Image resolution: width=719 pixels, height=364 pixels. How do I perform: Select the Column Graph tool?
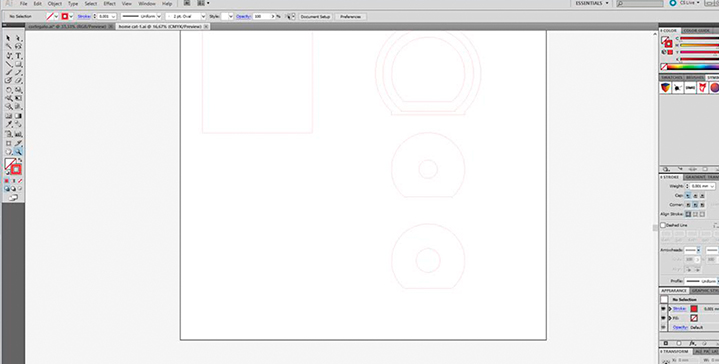[x=18, y=134]
